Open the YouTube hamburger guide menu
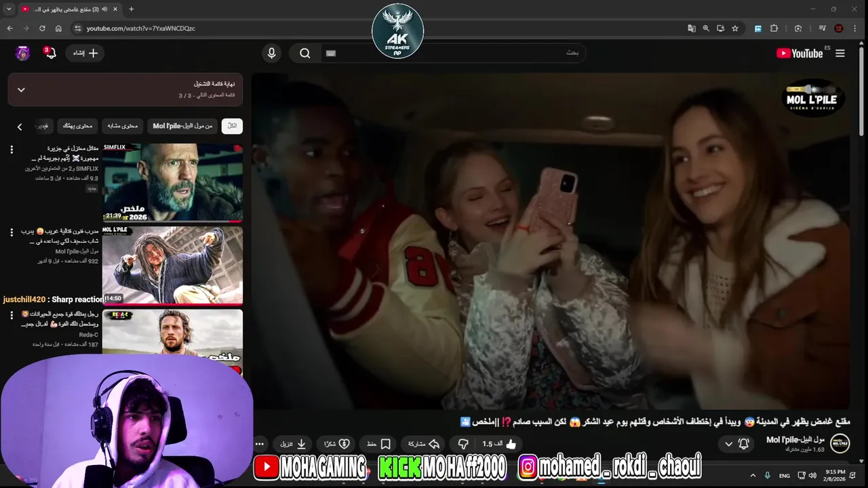Screen dimensions: 868x488 (840, 54)
